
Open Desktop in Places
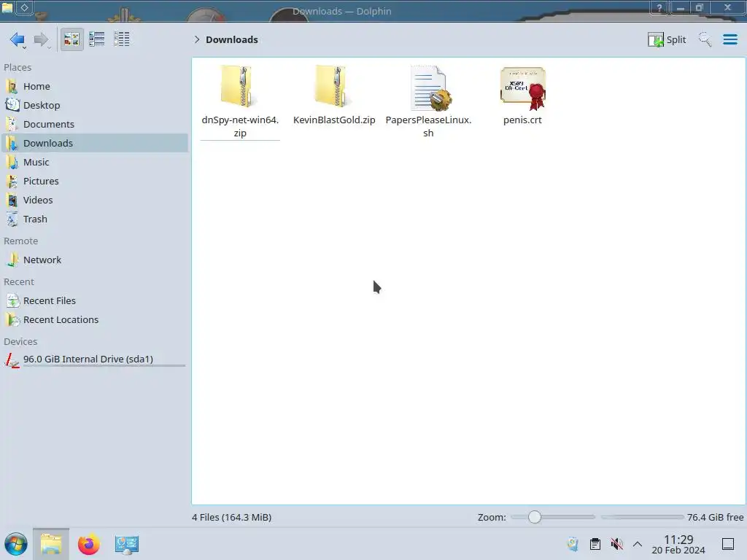(x=95, y=105)
